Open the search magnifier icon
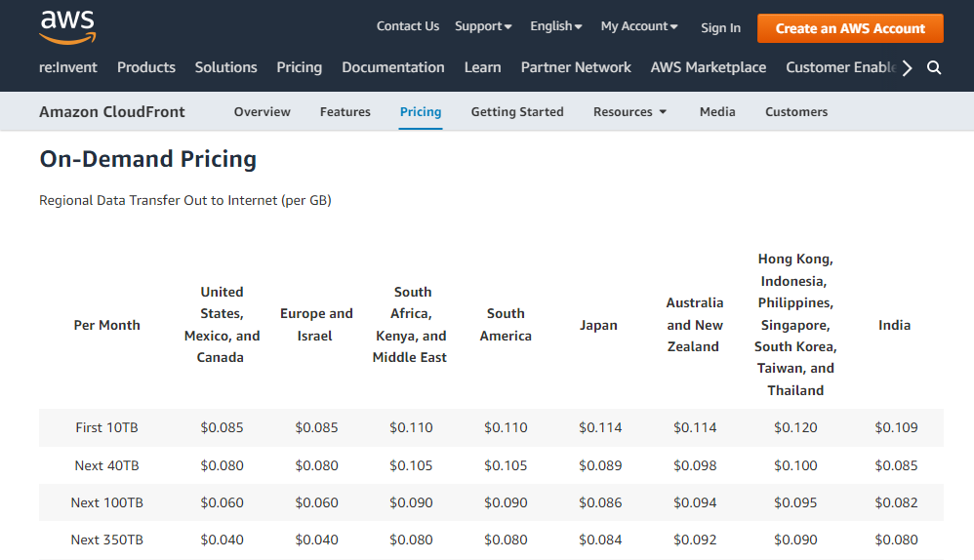Viewport: 974px width, 560px height. pos(934,67)
